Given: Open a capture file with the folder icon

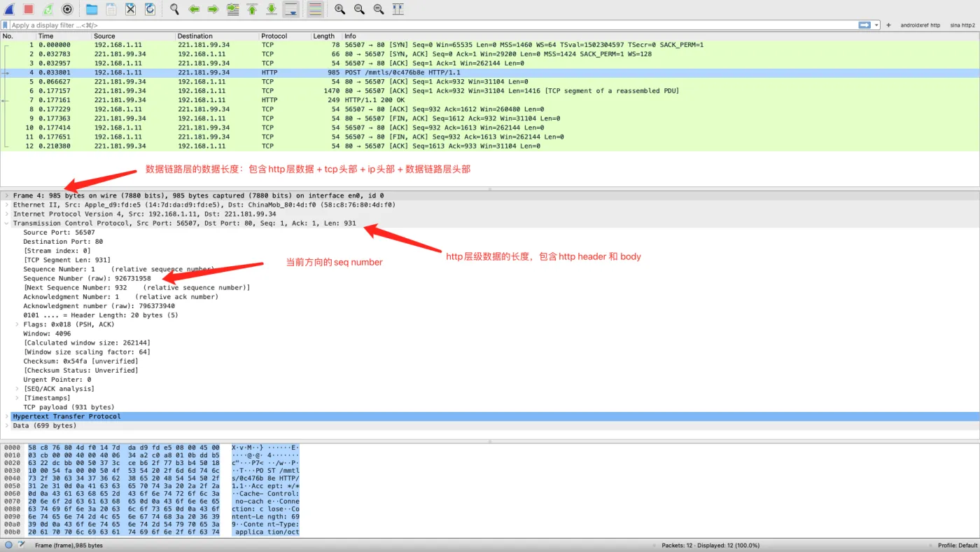Looking at the screenshot, I should pyautogui.click(x=92, y=9).
